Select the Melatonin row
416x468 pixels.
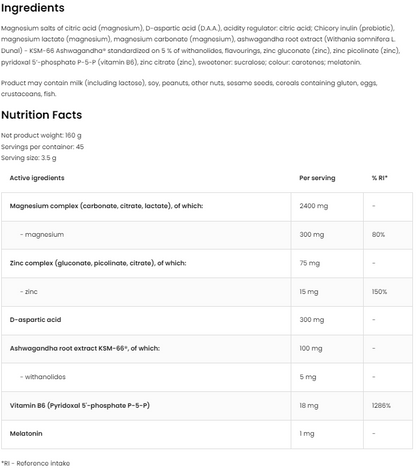[x=207, y=434]
